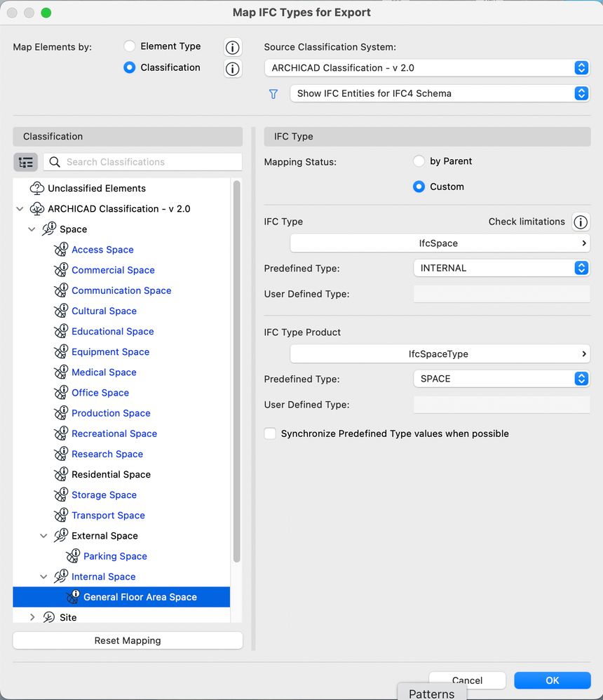Click the Search Classifications field
This screenshot has width=603, height=700.
coord(143,162)
